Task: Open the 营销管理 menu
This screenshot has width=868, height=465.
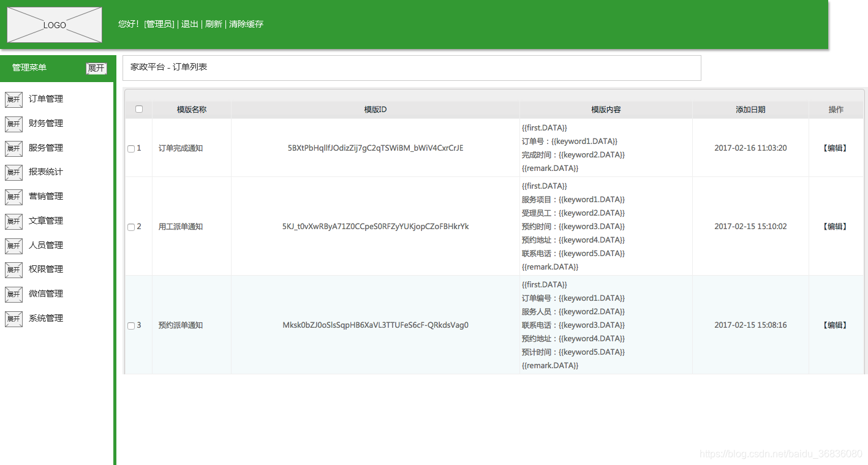Action: point(46,196)
